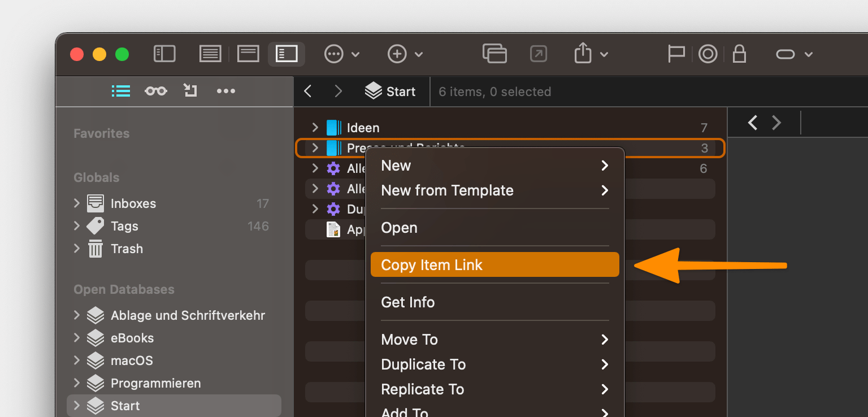The width and height of the screenshot is (868, 417).
Task: Open the eBooks database
Action: click(132, 338)
